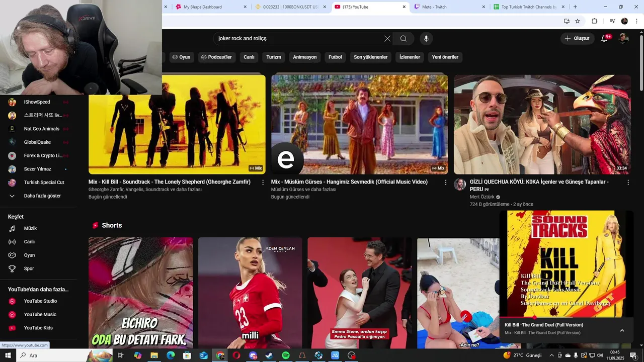Click the install app icon in address bar
Screen dimensions: 644x362
[x=567, y=21]
